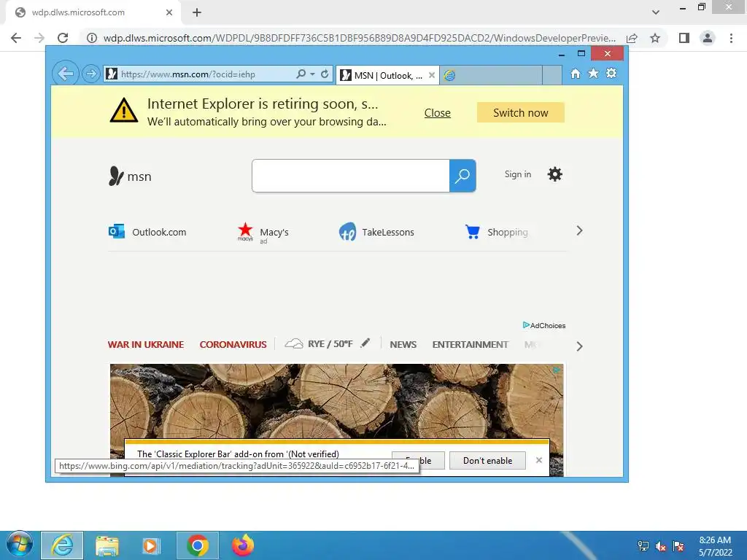Expand Chrome tab search chevron
This screenshot has width=747, height=560.
(656, 12)
